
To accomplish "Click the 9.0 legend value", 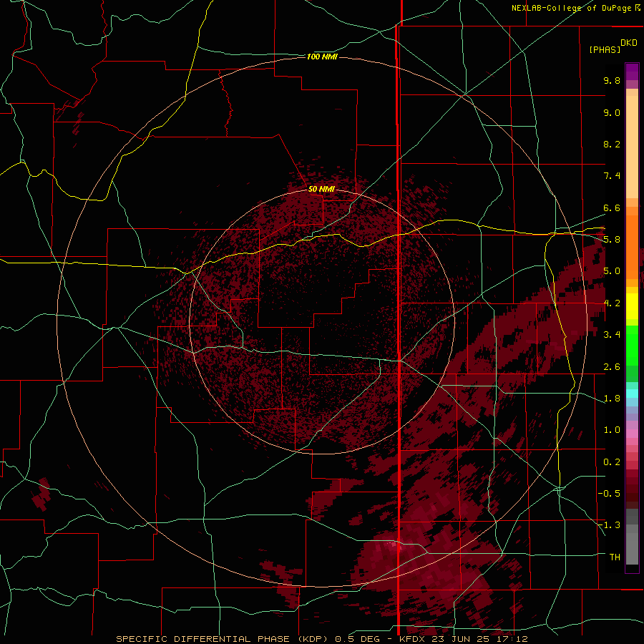I will 612,112.
